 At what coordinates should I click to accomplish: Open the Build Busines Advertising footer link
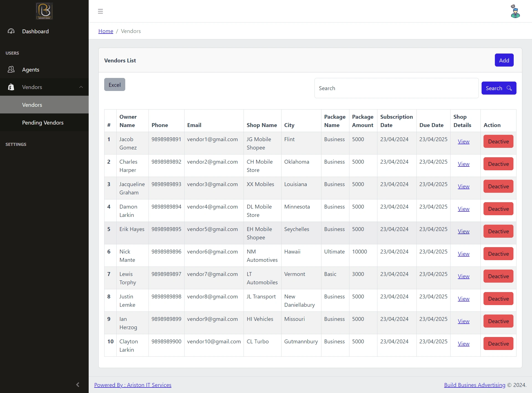pyautogui.click(x=475, y=385)
